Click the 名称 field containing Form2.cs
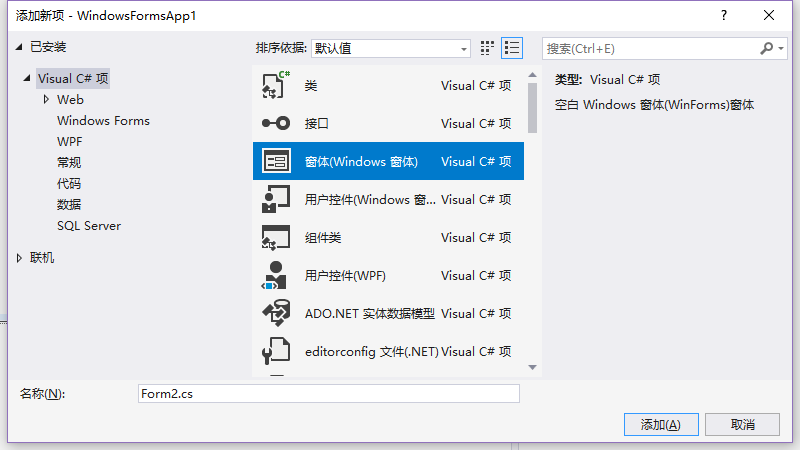The width and height of the screenshot is (800, 450). tap(329, 394)
